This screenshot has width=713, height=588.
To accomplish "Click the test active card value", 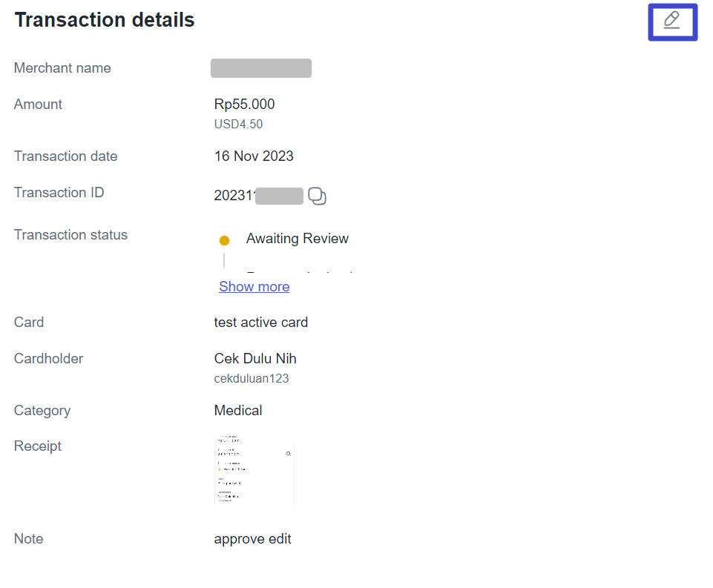I will 260,323.
